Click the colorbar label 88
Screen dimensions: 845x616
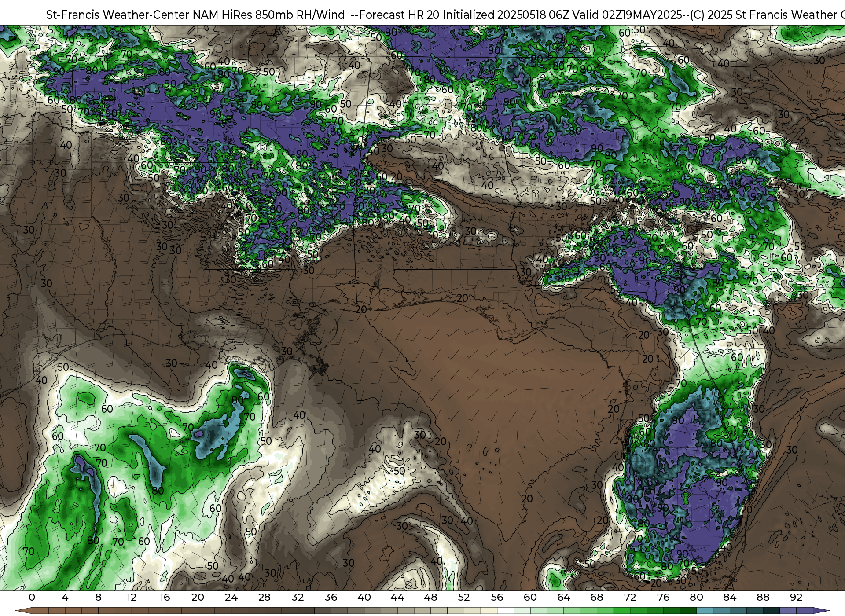coord(763,598)
